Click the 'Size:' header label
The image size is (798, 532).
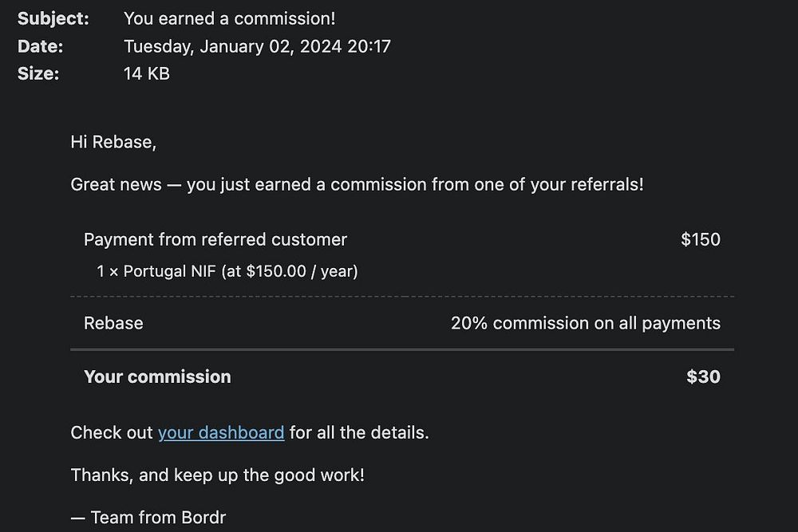(38, 73)
